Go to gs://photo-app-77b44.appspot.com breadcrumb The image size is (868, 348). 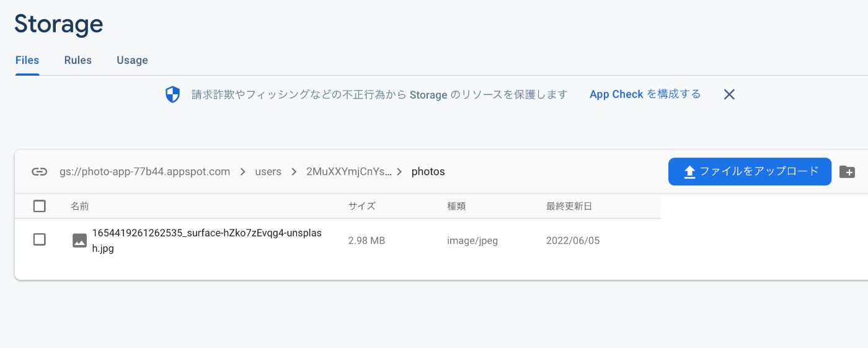[144, 172]
